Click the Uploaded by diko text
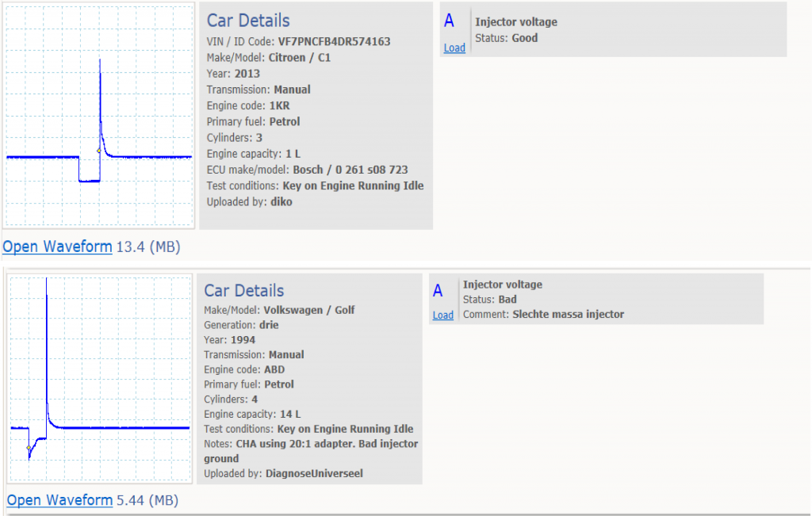The height and width of the screenshot is (516, 812). point(249,202)
